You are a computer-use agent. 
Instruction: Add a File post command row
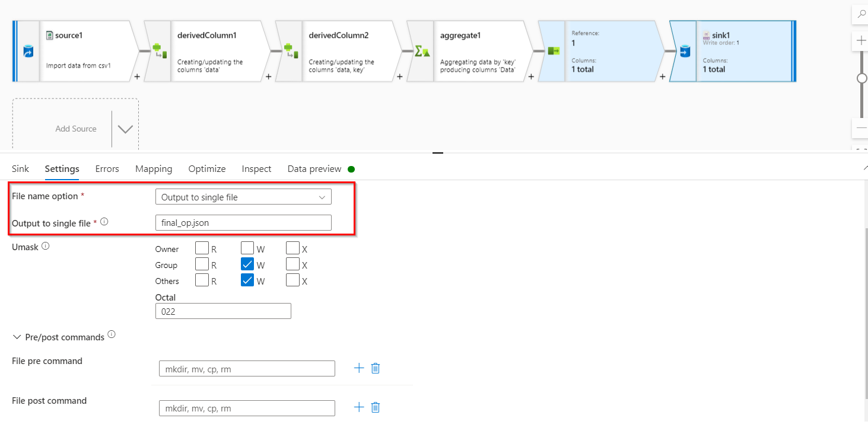[358, 407]
